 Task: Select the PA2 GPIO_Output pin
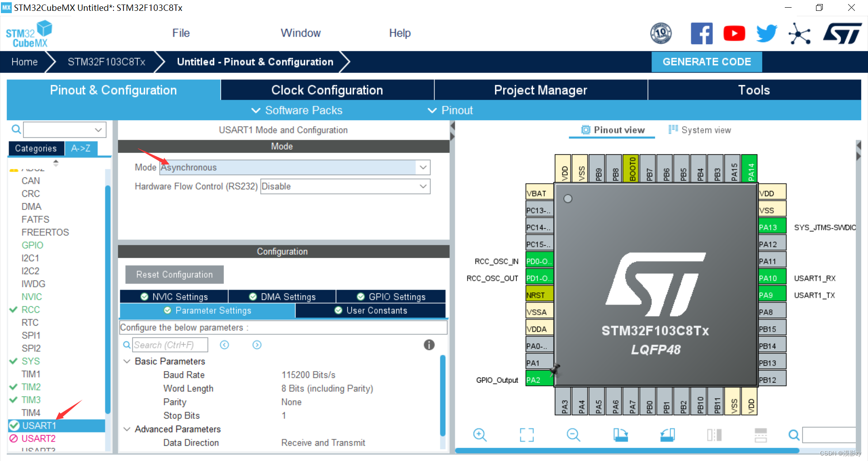(x=539, y=380)
